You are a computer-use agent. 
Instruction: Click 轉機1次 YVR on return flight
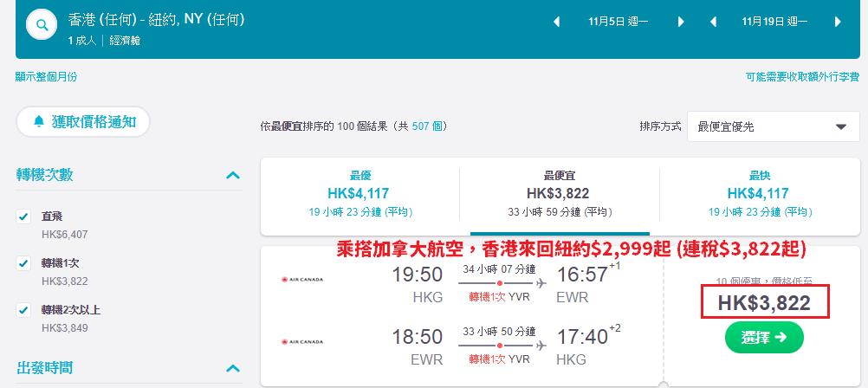[x=499, y=359]
